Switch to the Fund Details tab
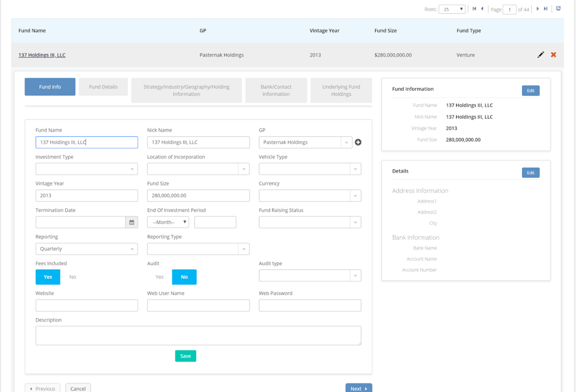The image size is (576, 392). (103, 87)
